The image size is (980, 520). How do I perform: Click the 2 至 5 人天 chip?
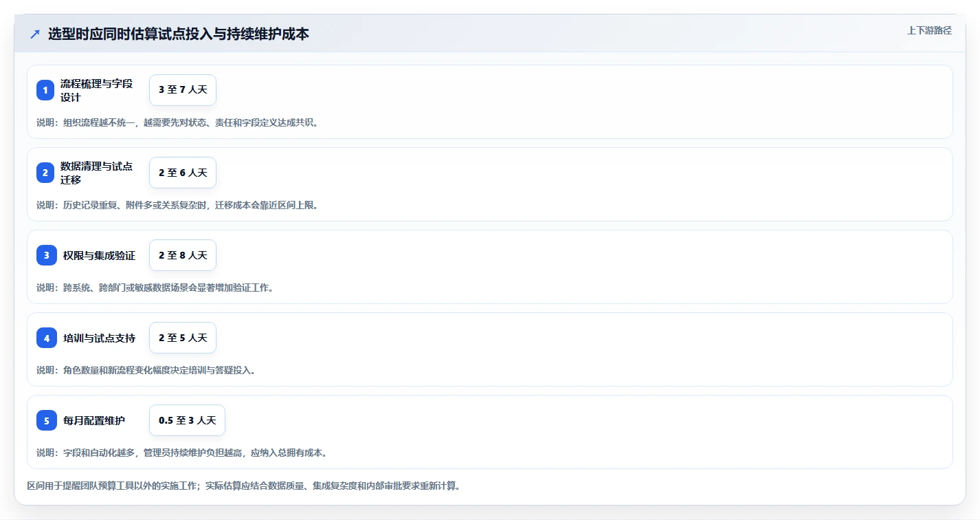click(183, 338)
